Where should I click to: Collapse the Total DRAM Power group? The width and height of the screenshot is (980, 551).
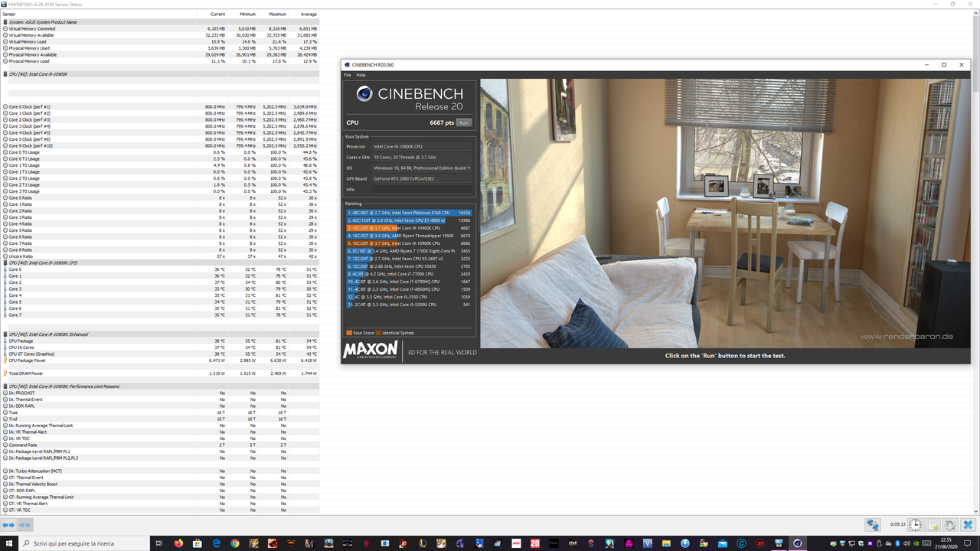pyautogui.click(x=5, y=373)
